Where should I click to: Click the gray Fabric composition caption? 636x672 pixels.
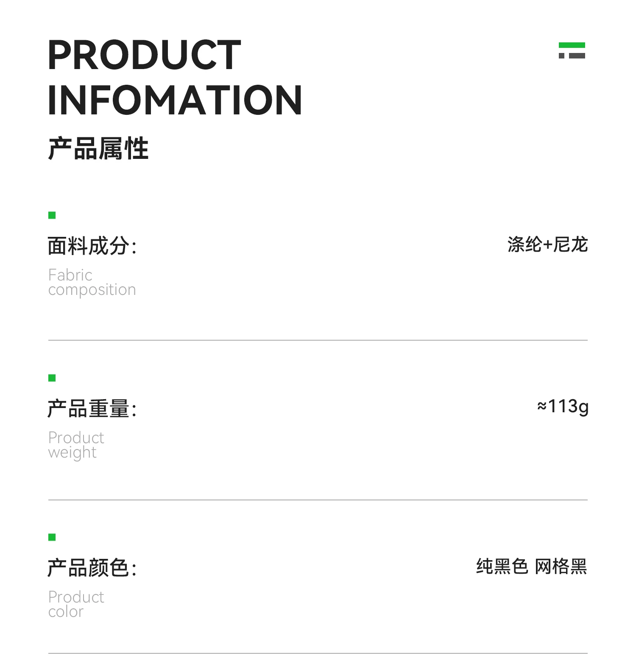click(x=92, y=282)
